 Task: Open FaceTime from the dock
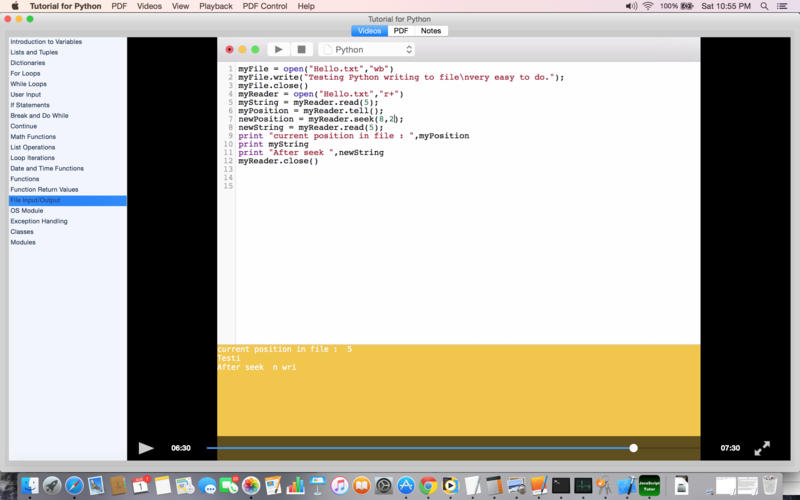click(229, 485)
